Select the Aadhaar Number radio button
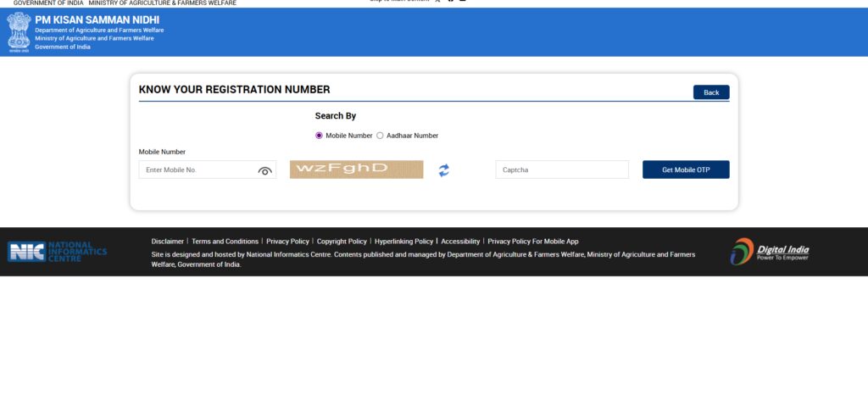Screen dimensions: 868x406 (x=380, y=136)
